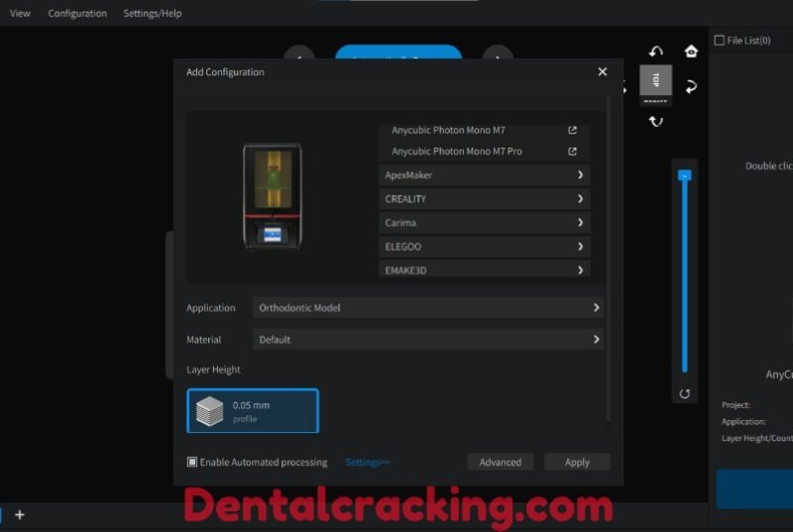Click the home view icon
Viewport: 793px width, 532px height.
coord(691,52)
